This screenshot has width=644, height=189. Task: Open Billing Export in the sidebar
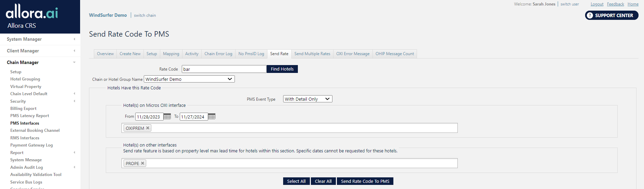23,109
